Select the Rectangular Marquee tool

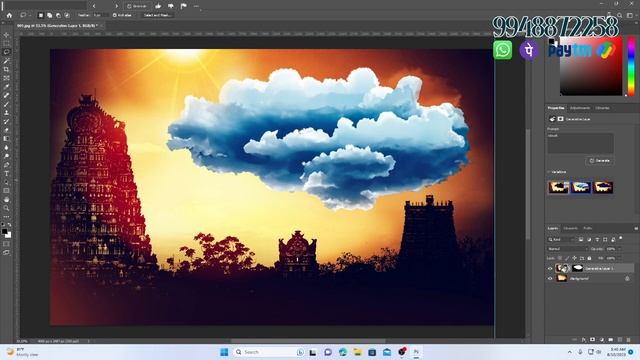(6, 44)
